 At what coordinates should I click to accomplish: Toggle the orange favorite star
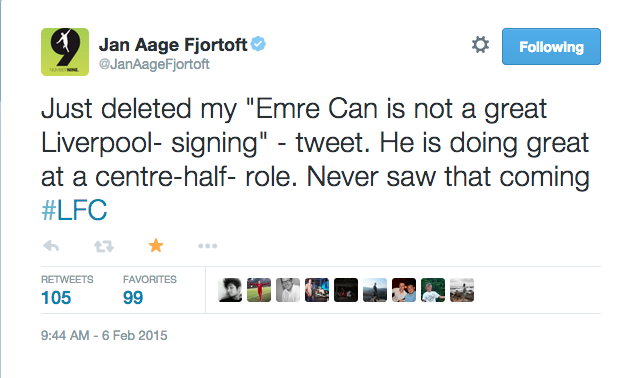click(156, 245)
